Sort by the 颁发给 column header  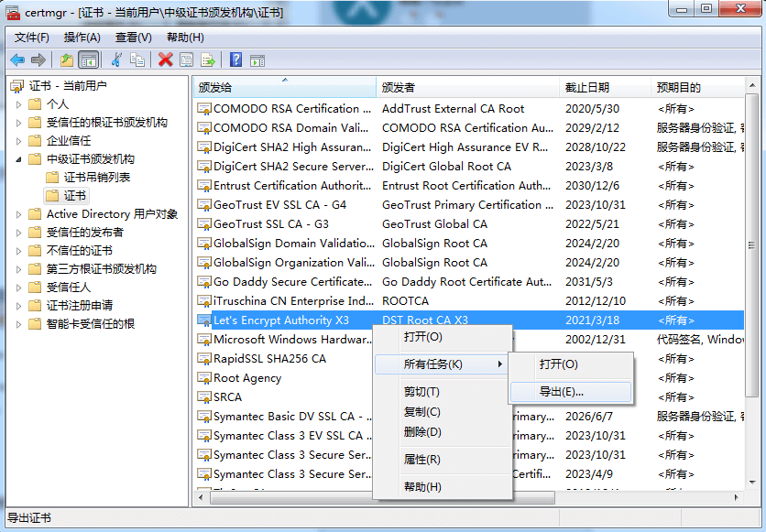click(x=285, y=87)
